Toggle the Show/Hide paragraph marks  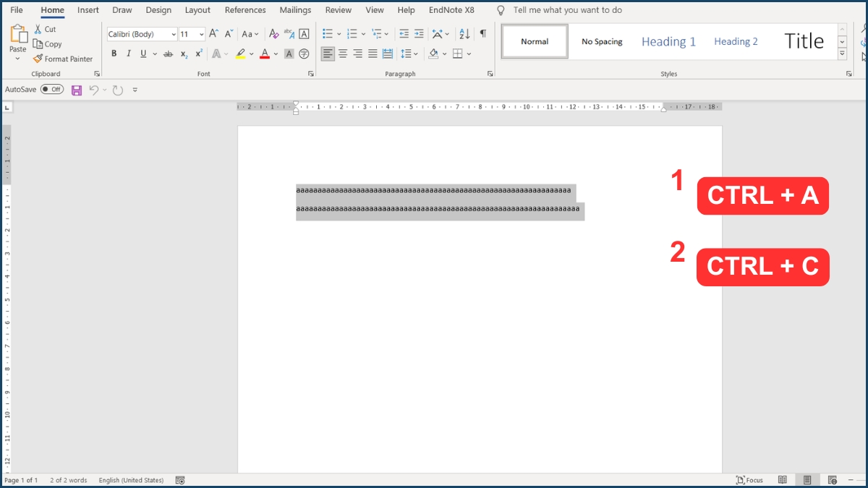coord(484,33)
